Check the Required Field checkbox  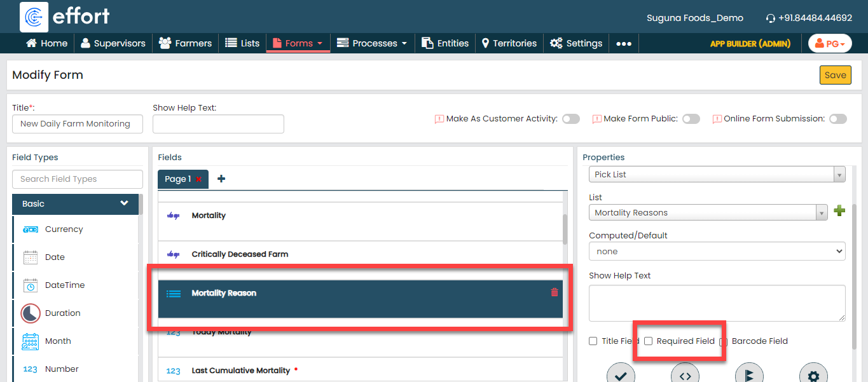649,341
